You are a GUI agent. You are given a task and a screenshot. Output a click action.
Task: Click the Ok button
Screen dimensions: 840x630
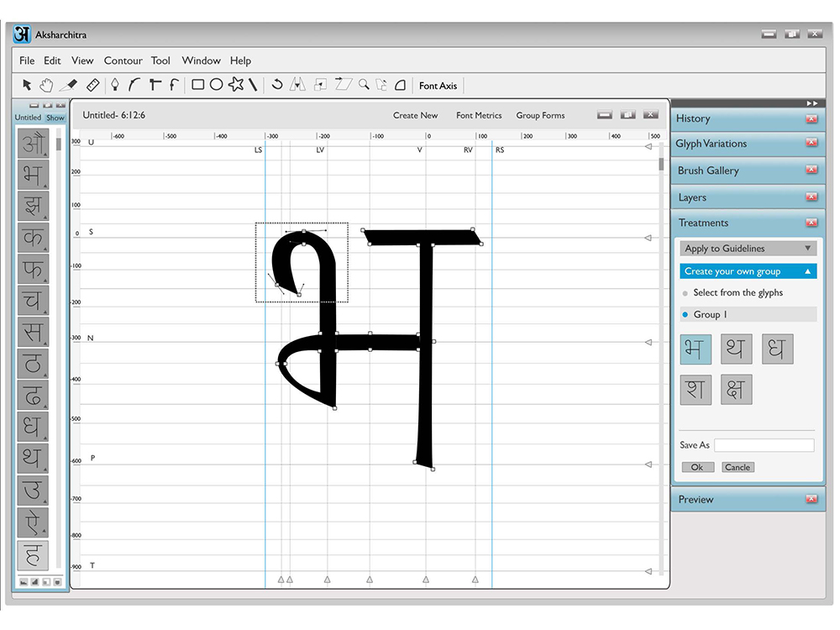tap(697, 467)
